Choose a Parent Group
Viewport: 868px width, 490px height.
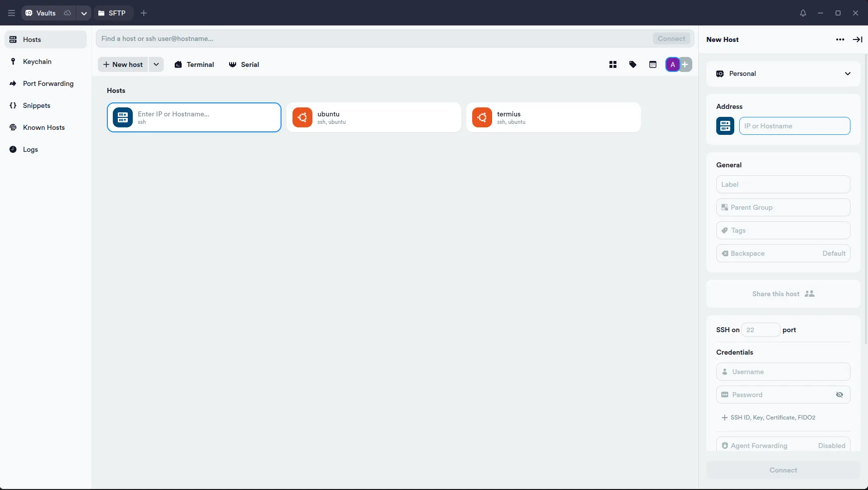pyautogui.click(x=783, y=207)
